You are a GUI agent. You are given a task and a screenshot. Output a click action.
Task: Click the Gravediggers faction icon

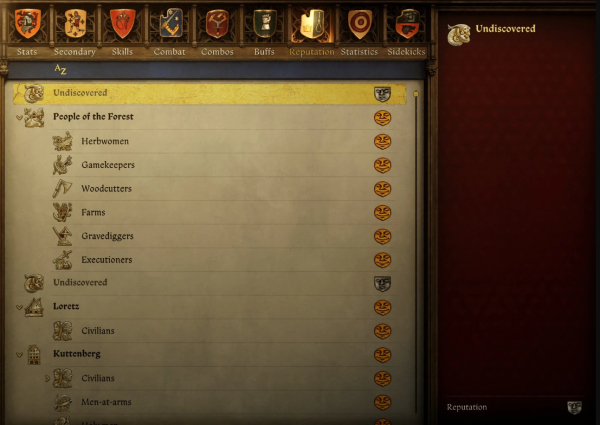(62, 236)
